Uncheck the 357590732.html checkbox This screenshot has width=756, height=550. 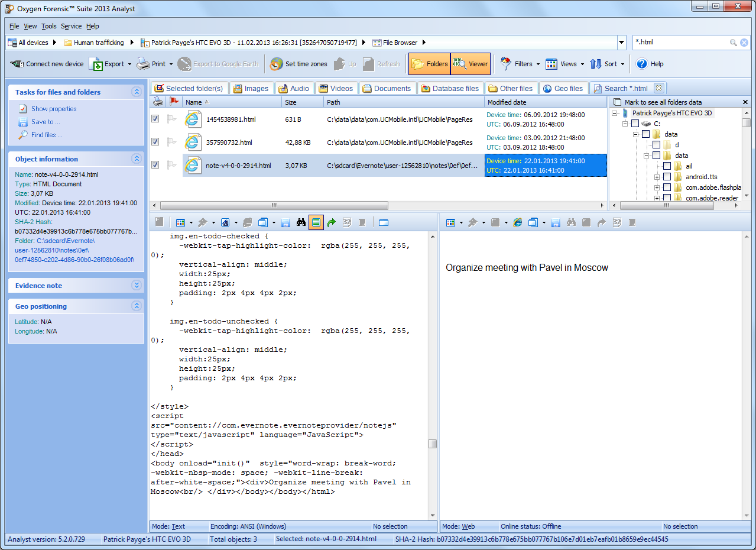pos(155,141)
